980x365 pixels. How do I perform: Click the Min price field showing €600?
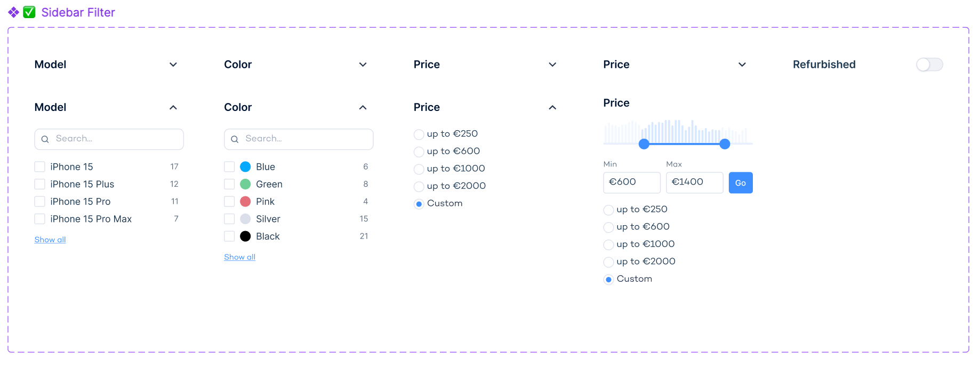631,182
